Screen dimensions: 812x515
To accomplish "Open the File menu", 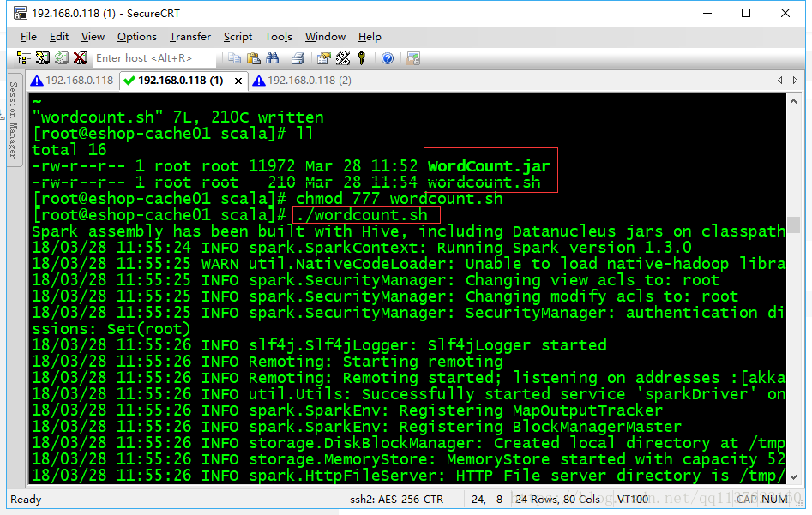I will (28, 37).
